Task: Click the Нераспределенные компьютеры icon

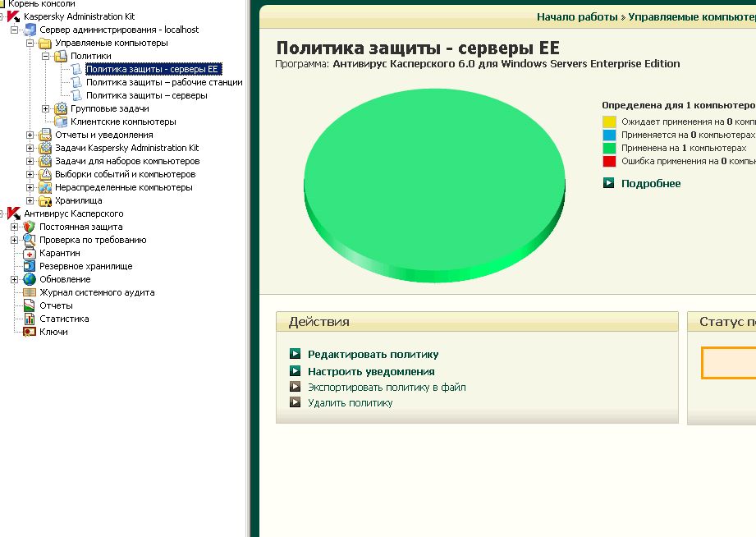Action: pyautogui.click(x=45, y=187)
